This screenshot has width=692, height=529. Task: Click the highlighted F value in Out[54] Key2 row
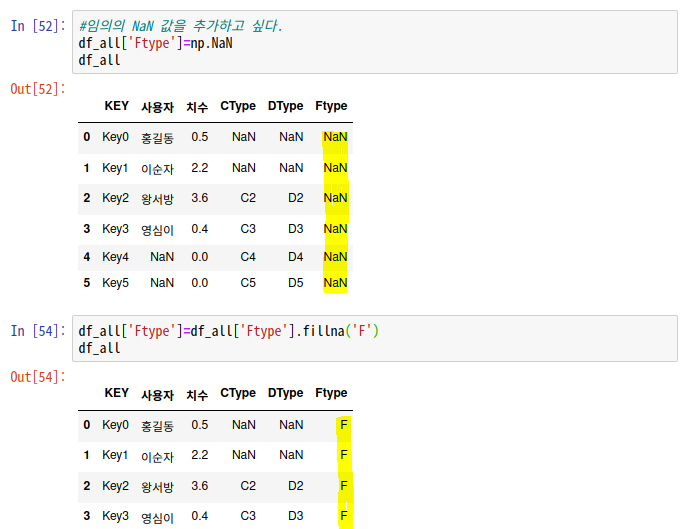click(344, 486)
